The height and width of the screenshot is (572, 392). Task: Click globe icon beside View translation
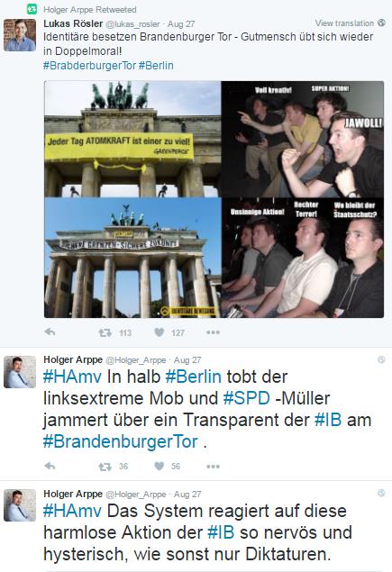(381, 23)
